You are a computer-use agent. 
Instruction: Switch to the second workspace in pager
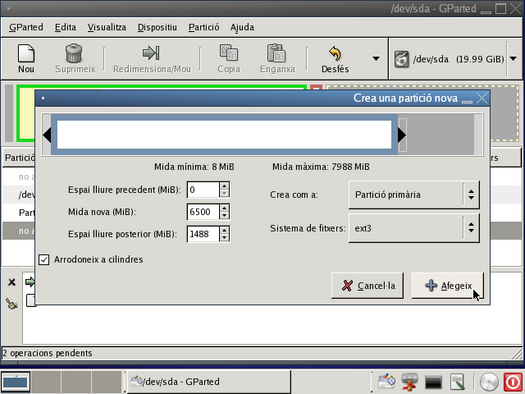46,382
